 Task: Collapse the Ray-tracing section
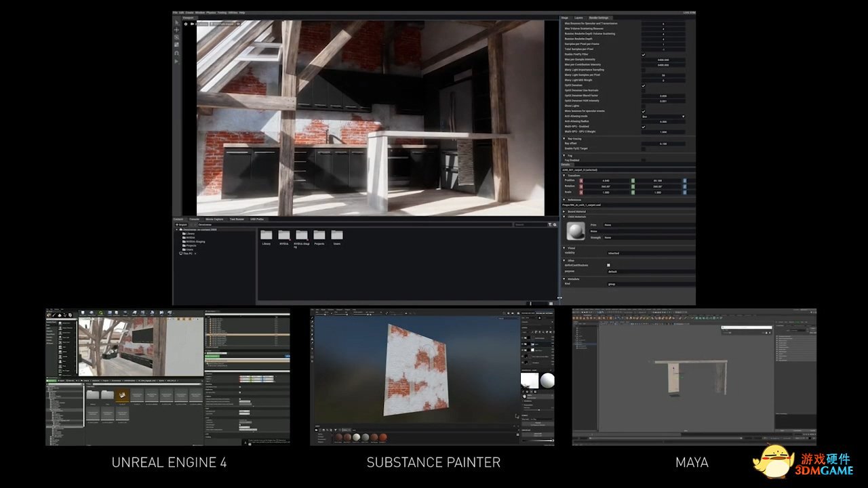[x=564, y=138]
